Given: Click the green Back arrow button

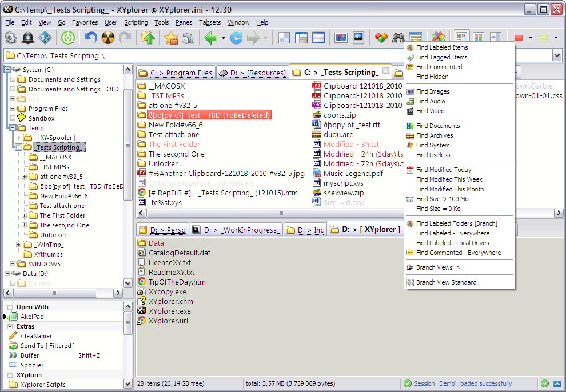Looking at the screenshot, I should (211, 38).
